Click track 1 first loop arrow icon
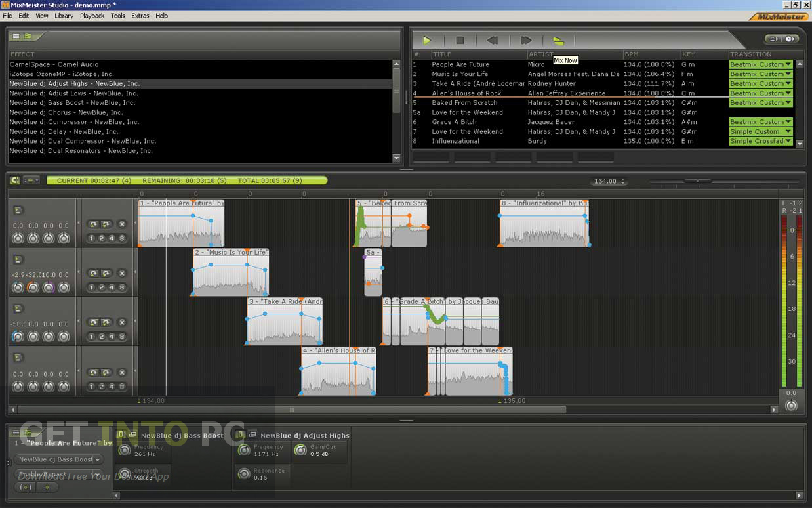The height and width of the screenshot is (508, 812). tap(93, 224)
